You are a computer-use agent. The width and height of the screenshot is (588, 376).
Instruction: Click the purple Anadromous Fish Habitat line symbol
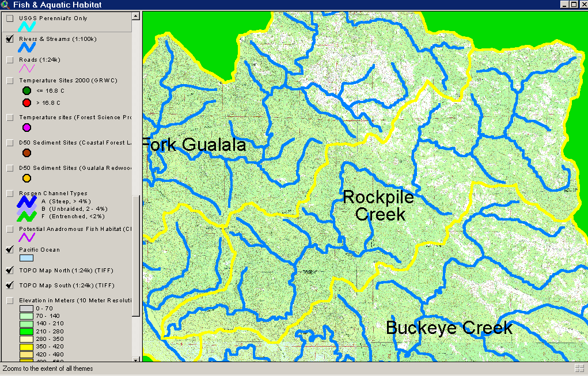(x=27, y=237)
